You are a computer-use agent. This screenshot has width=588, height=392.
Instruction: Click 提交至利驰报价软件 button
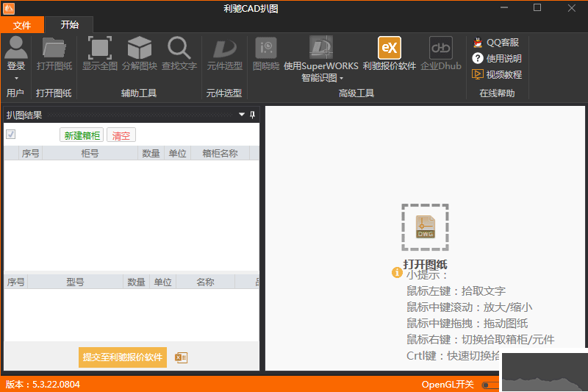[123, 357]
